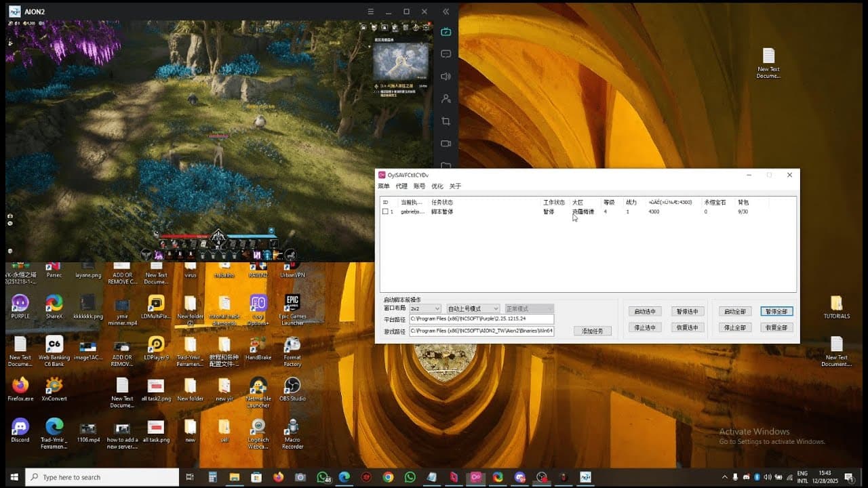The width and height of the screenshot is (868, 488).
Task: Click the 停止选中 button
Action: pos(645,327)
